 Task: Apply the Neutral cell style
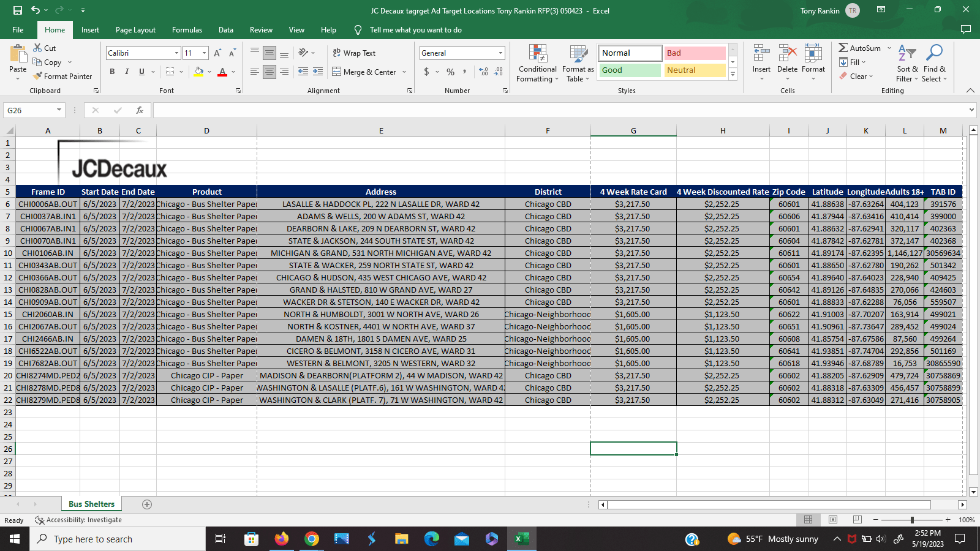click(695, 70)
